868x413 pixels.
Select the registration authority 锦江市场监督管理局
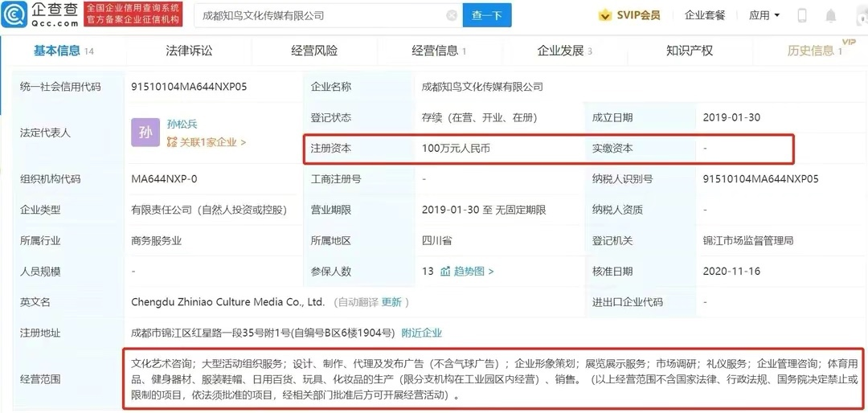tap(748, 241)
